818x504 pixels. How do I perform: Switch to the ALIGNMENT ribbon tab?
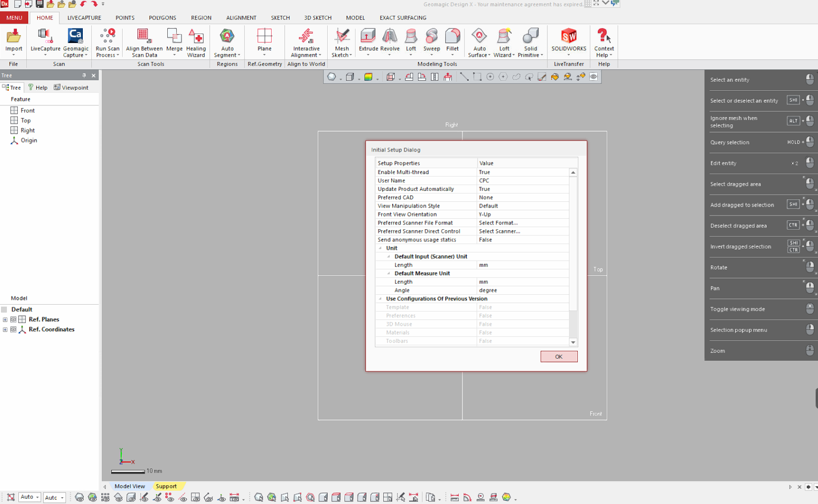coord(241,18)
